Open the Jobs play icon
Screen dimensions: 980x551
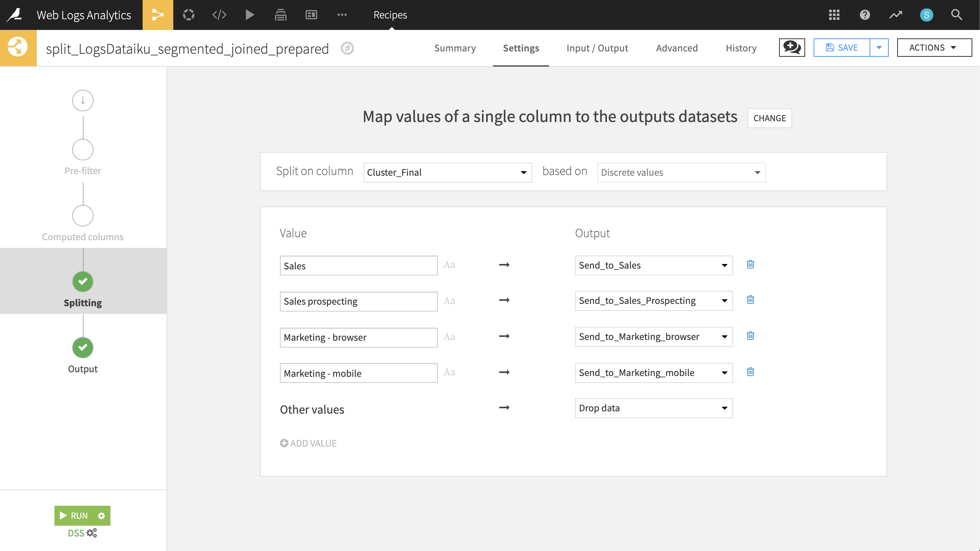(250, 15)
